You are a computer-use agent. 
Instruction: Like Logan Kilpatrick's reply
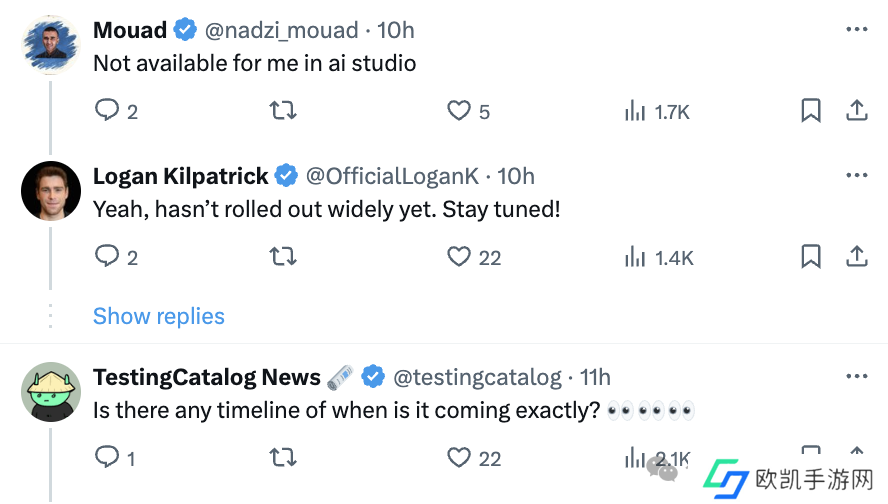[x=459, y=257]
